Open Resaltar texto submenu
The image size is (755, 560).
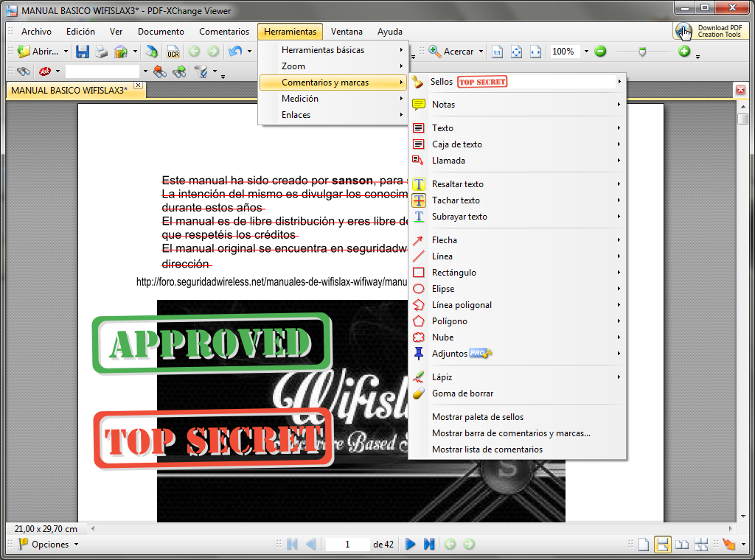[517, 183]
